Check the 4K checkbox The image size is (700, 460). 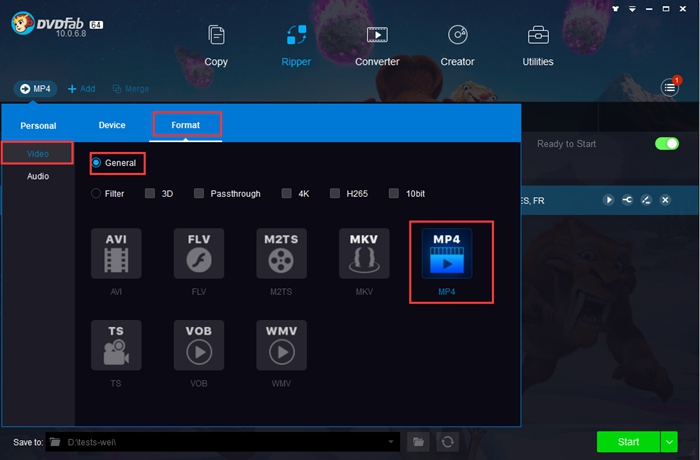click(x=287, y=193)
